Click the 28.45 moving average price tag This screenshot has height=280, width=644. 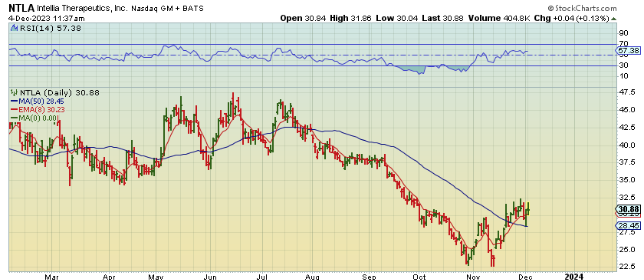[628, 226]
